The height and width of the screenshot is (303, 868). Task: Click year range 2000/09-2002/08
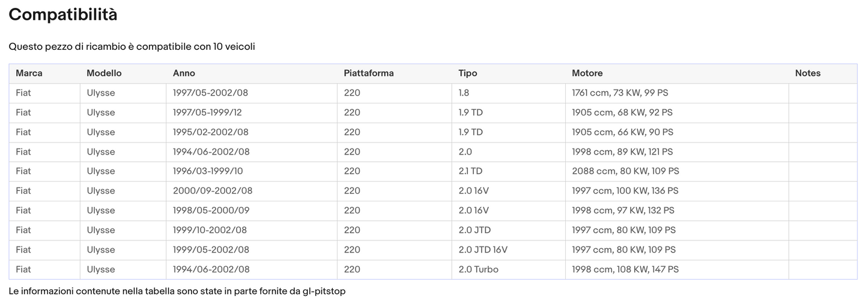[x=213, y=191]
